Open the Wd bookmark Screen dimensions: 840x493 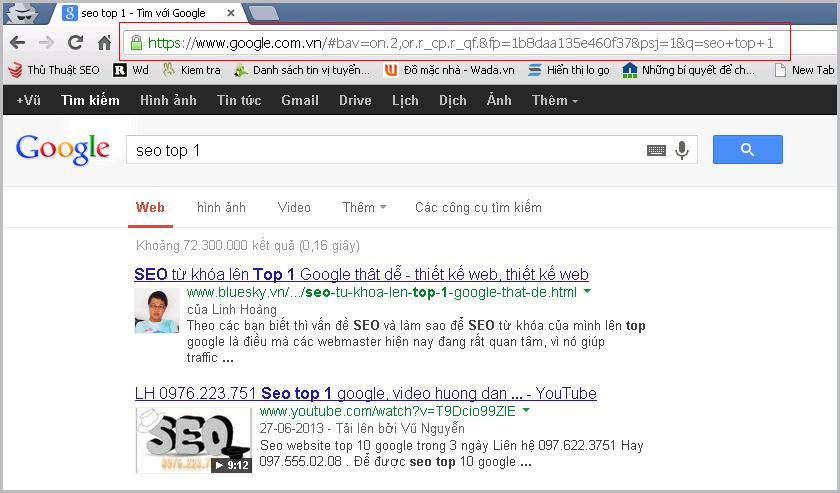point(131,70)
